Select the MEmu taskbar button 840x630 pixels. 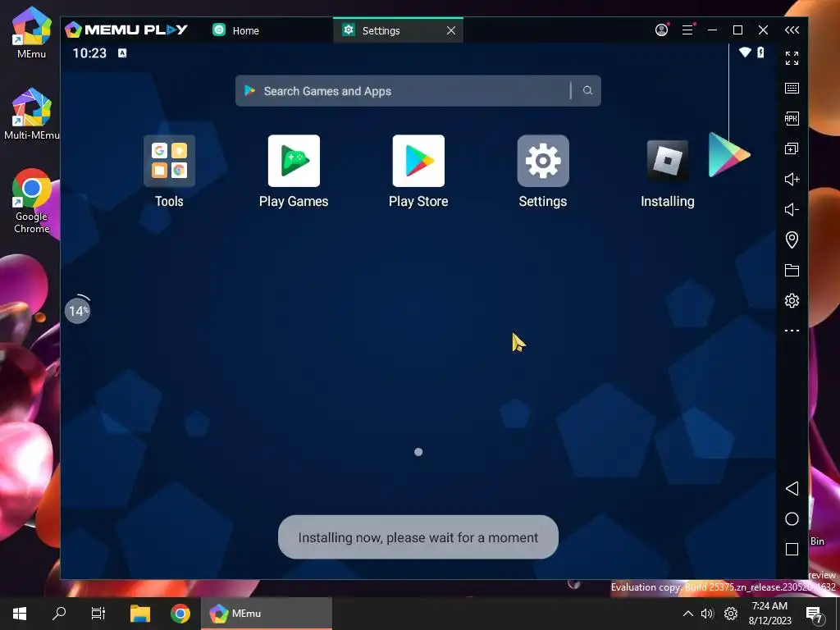(267, 614)
